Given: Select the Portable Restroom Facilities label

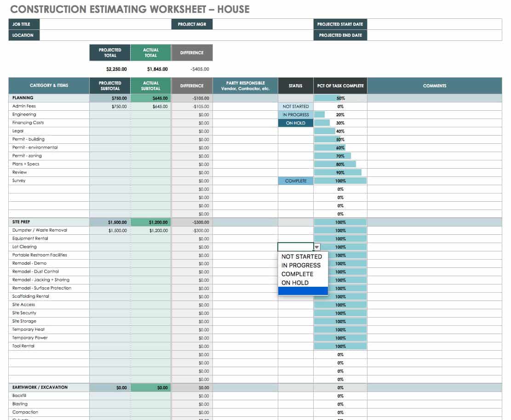Looking at the screenshot, I should (x=40, y=255).
